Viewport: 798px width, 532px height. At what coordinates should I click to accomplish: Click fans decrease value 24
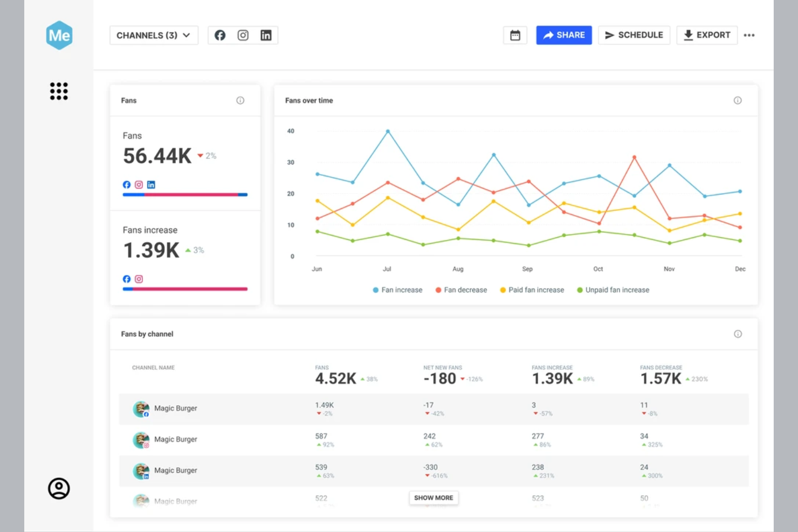tap(644, 467)
